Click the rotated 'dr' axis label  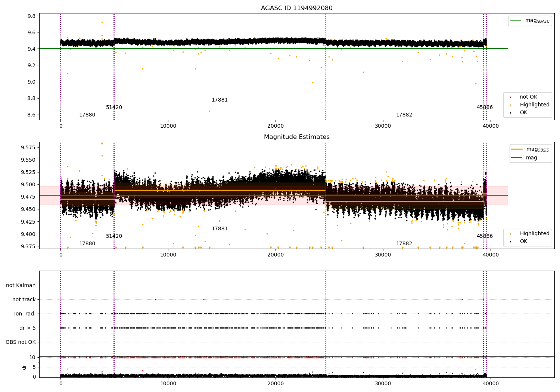(x=24, y=367)
